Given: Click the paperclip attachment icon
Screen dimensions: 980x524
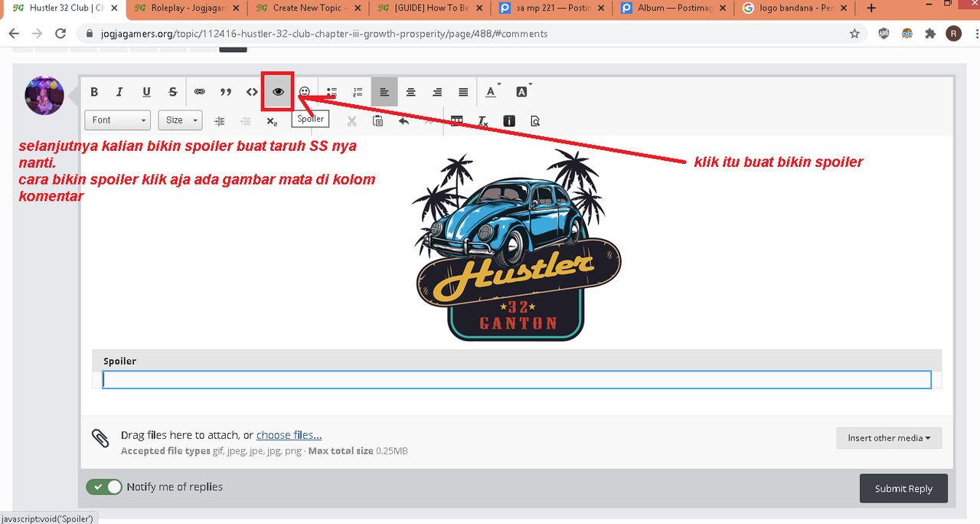Looking at the screenshot, I should [100, 438].
